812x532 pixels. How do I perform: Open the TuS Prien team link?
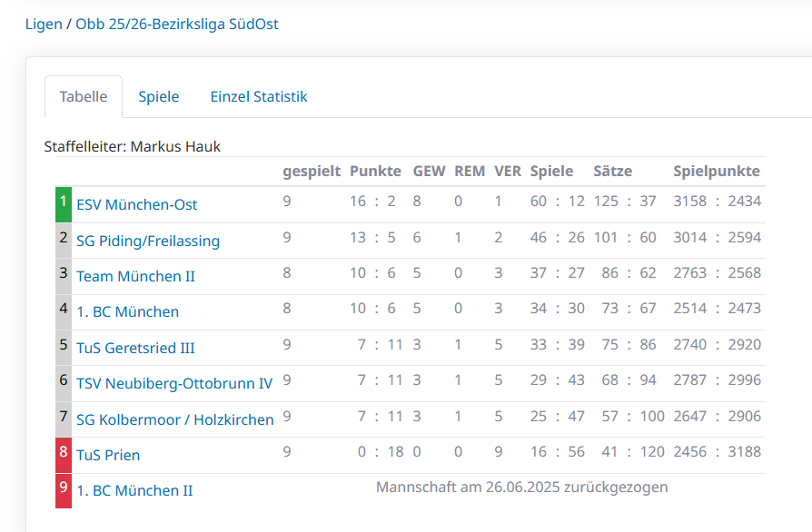point(108,455)
